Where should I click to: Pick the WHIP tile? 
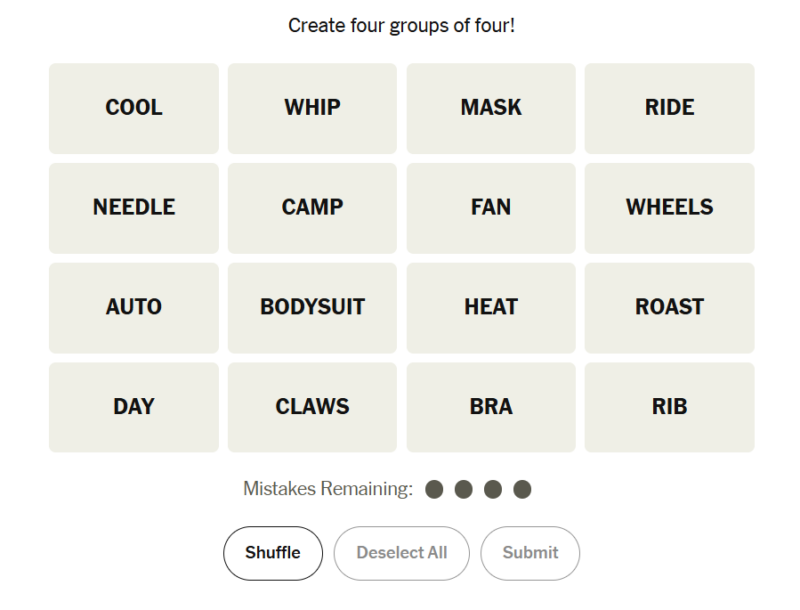312,108
